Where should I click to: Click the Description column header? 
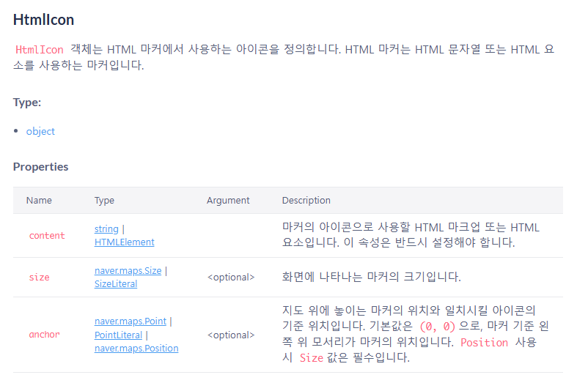[306, 201]
